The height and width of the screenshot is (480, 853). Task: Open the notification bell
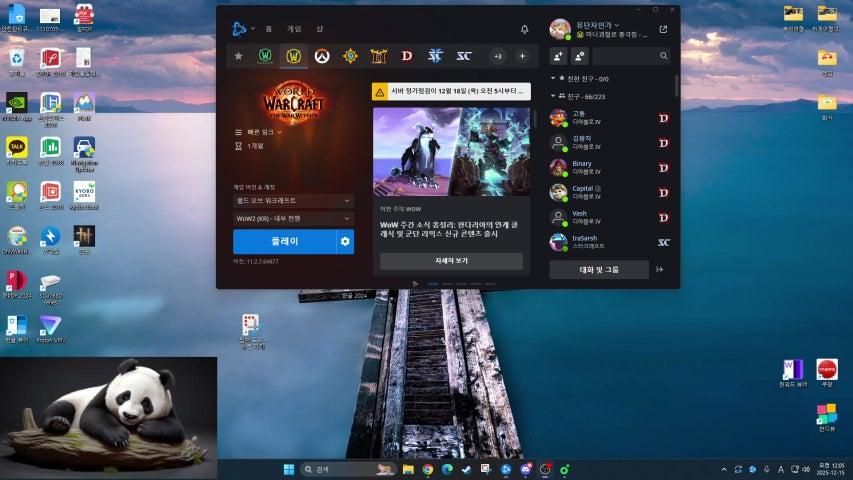click(524, 29)
